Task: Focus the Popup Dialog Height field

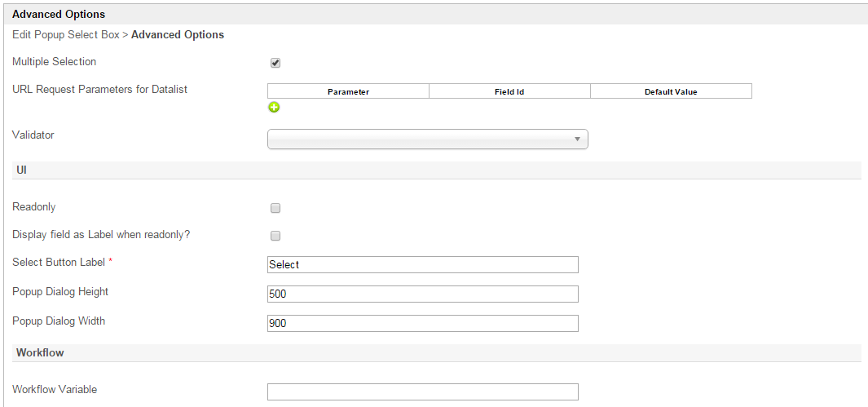Action: [422, 294]
